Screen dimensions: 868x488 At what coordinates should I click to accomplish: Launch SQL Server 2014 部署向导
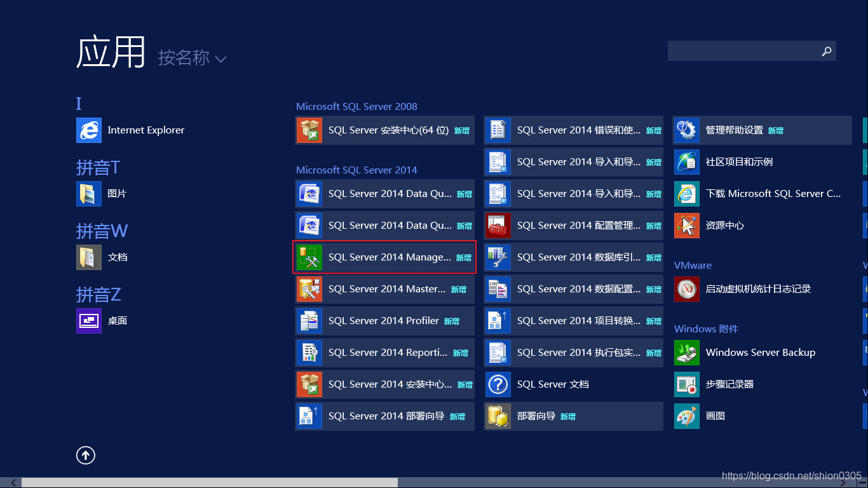point(385,416)
